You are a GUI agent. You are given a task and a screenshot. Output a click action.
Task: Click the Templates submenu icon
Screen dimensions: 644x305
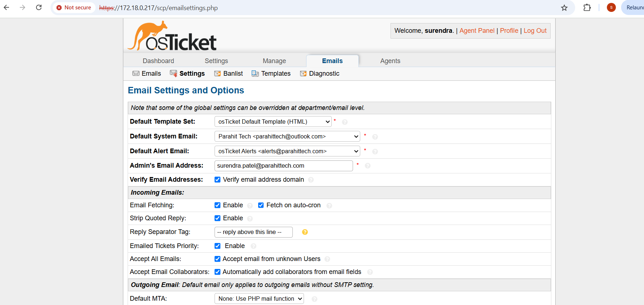tap(255, 74)
